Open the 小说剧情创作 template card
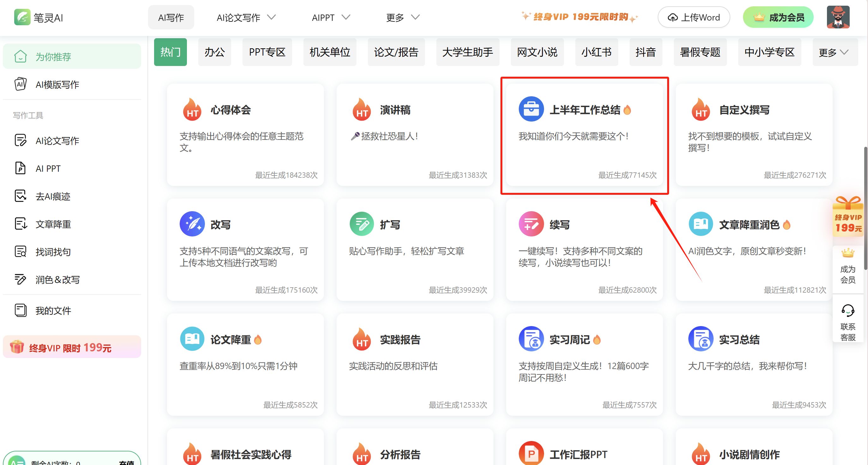Screen dimensions: 868x465 (754, 447)
